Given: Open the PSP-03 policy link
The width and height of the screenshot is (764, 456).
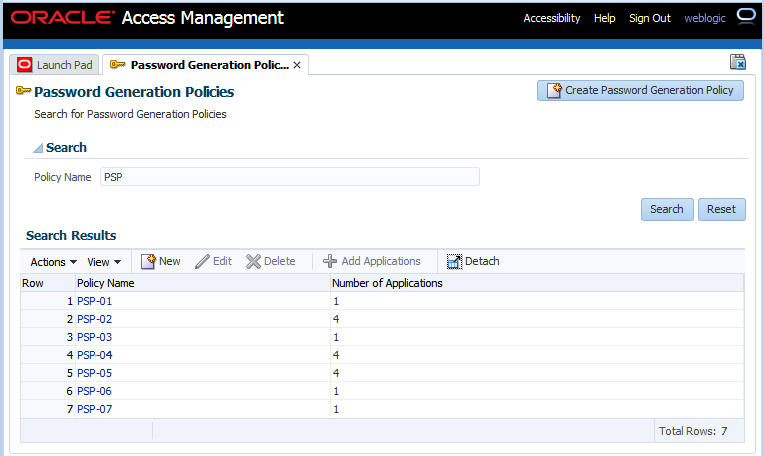Looking at the screenshot, I should pos(95,337).
